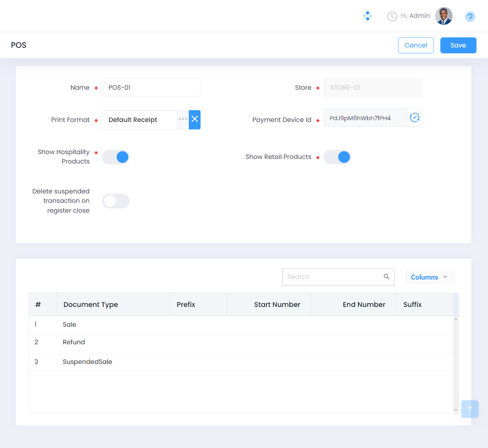The width and height of the screenshot is (488, 448).
Task: Expand the Columns dropdown
Action: (x=430, y=277)
